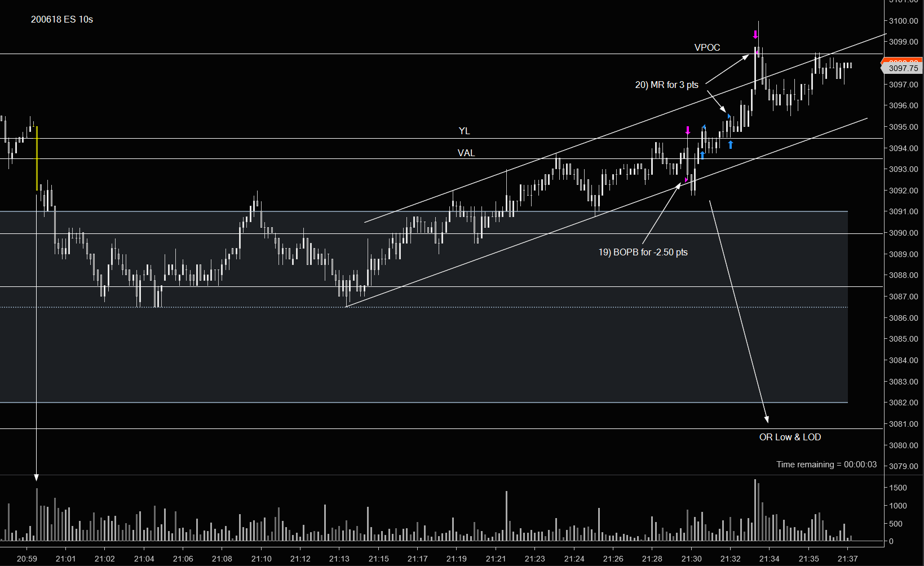Click the 21:01 time axis label
Image resolution: width=924 pixels, height=566 pixels.
[65, 559]
